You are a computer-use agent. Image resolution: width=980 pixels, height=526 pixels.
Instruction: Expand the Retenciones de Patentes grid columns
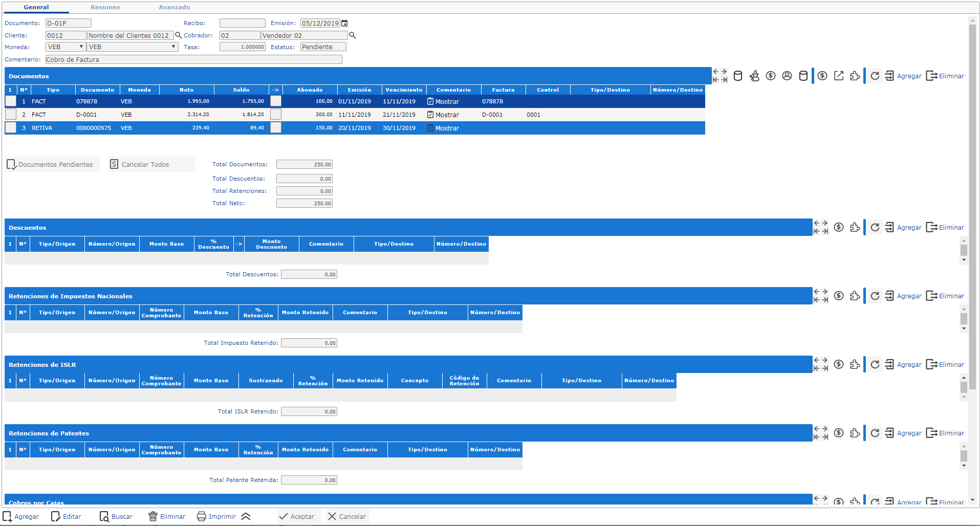point(821,433)
